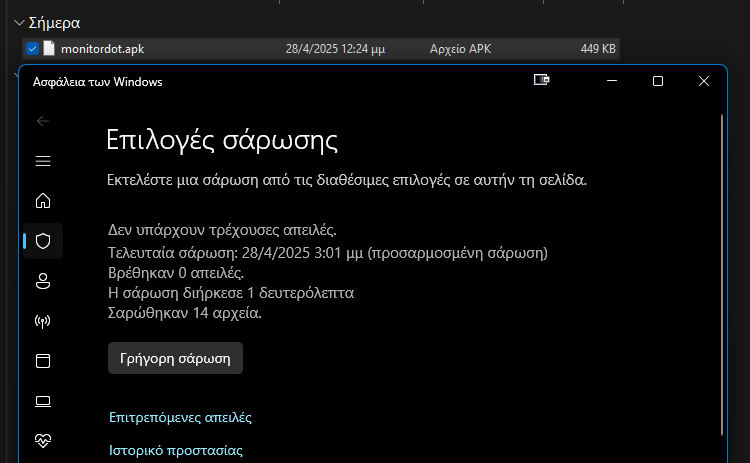Click the Windows Security vertical scrollbar
Viewport: 750px width, 463px height.
click(722, 270)
